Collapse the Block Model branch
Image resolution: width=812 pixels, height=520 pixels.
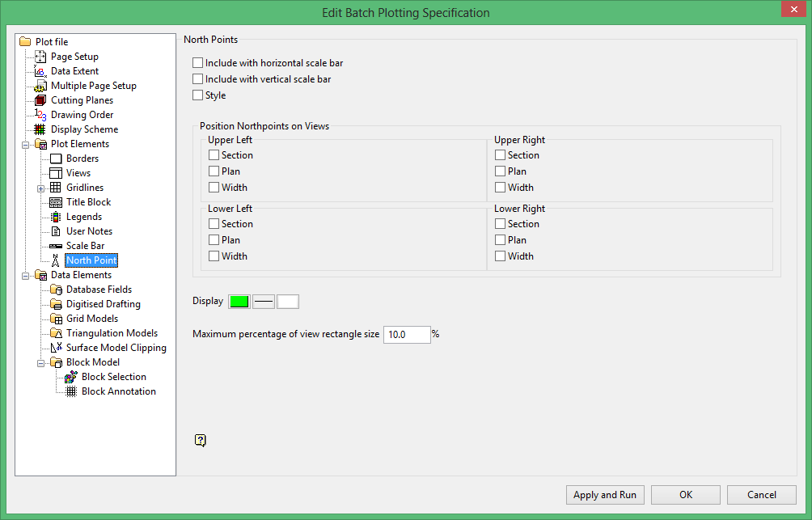click(40, 362)
